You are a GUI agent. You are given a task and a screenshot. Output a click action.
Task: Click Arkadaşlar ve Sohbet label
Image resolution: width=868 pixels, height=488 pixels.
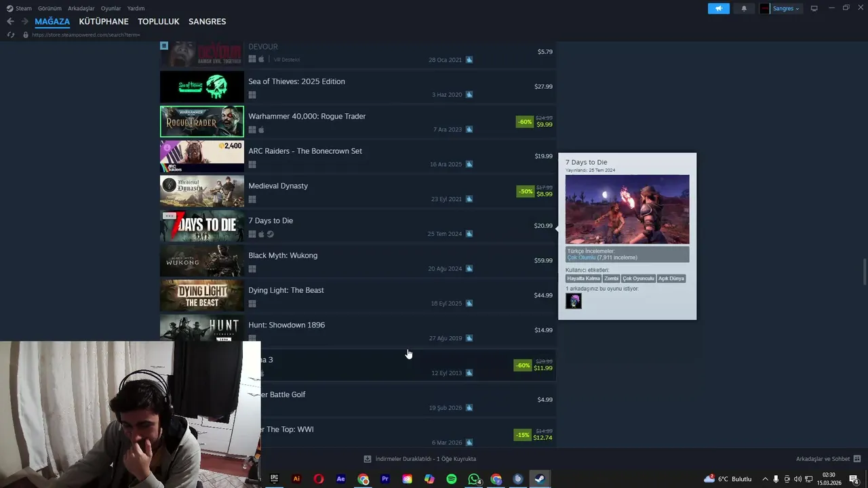pos(823,459)
